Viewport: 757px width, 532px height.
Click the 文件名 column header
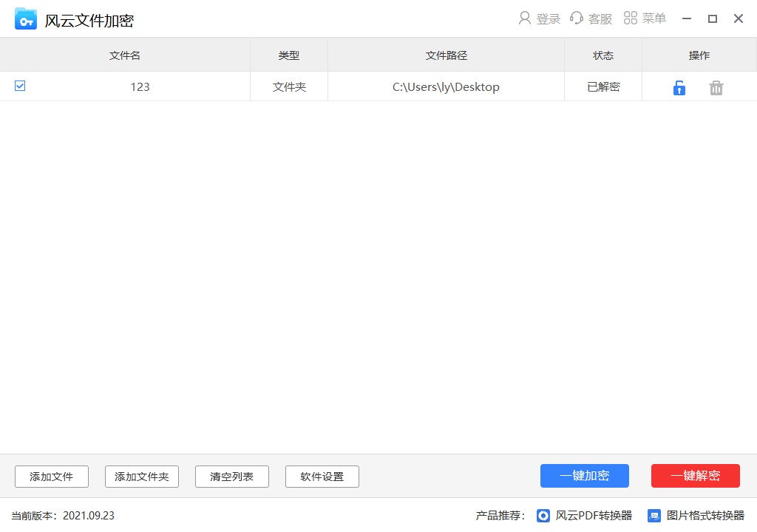[x=125, y=55]
